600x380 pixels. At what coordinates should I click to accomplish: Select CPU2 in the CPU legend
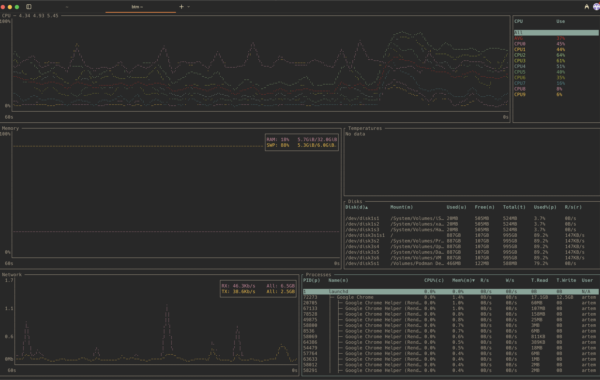click(x=556, y=55)
